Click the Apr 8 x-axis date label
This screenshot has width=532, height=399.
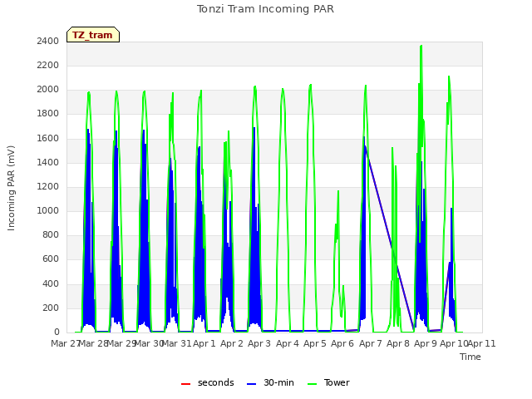click(398, 343)
